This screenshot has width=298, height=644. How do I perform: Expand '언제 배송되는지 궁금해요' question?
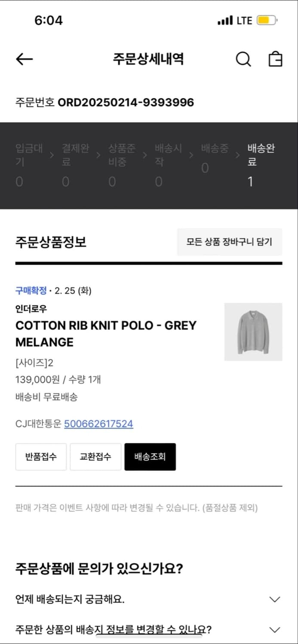(274, 599)
